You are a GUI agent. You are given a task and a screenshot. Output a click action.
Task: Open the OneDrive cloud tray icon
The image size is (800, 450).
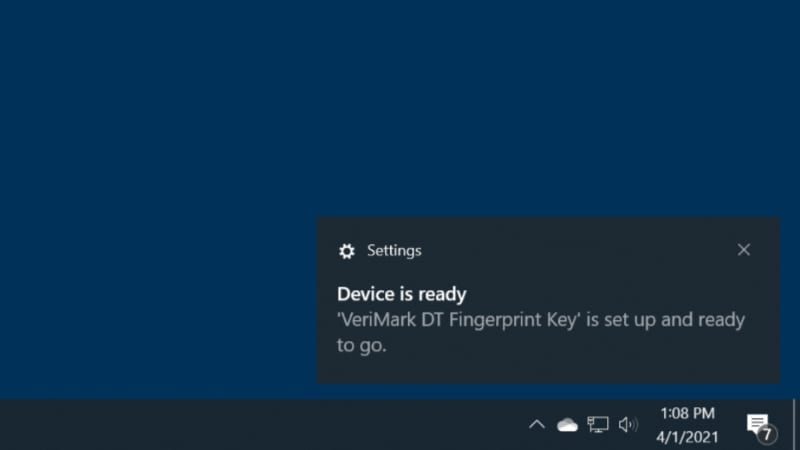567,424
